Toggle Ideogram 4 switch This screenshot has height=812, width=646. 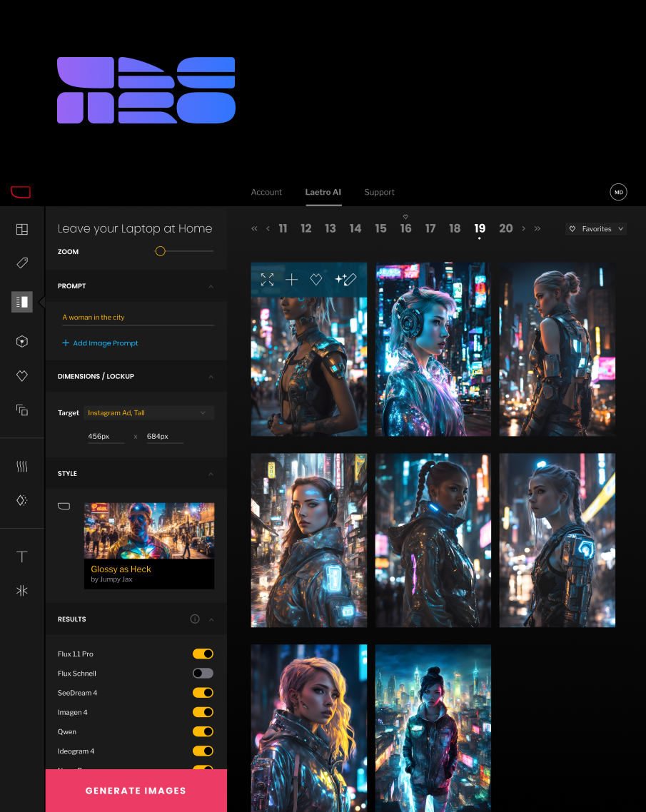tap(203, 751)
